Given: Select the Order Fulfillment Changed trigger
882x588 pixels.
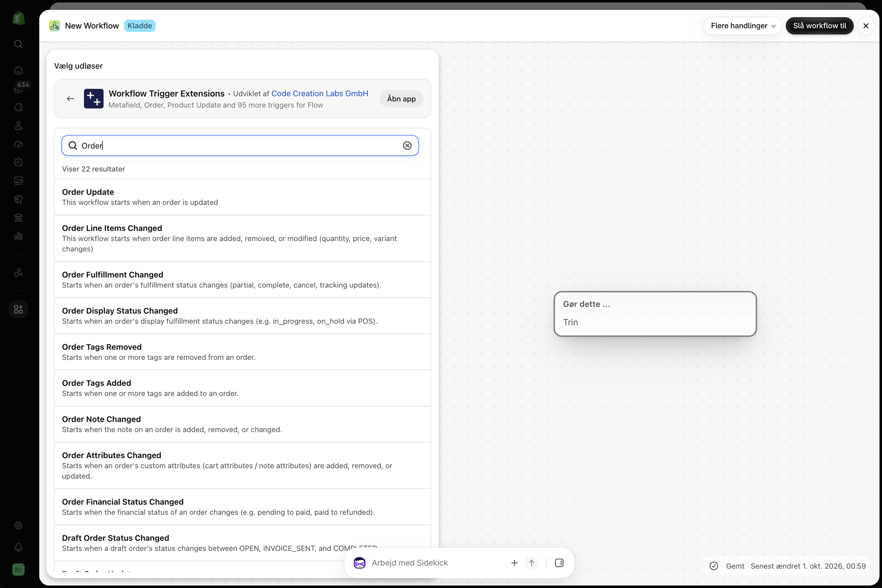Looking at the screenshot, I should click(243, 280).
